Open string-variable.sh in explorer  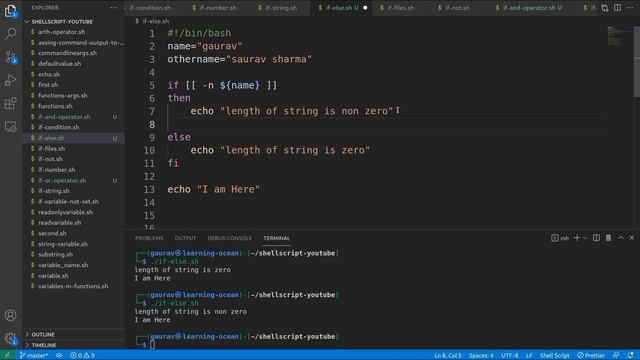63,244
